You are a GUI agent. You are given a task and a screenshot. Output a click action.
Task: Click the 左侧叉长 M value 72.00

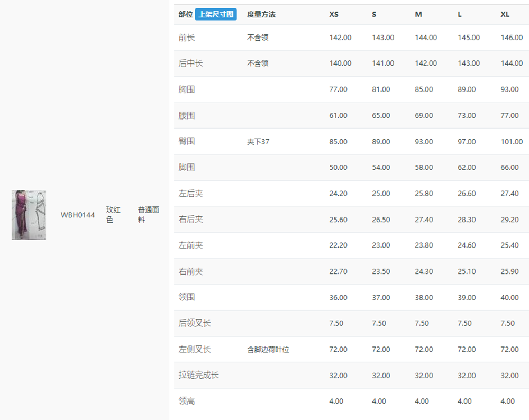(x=424, y=350)
